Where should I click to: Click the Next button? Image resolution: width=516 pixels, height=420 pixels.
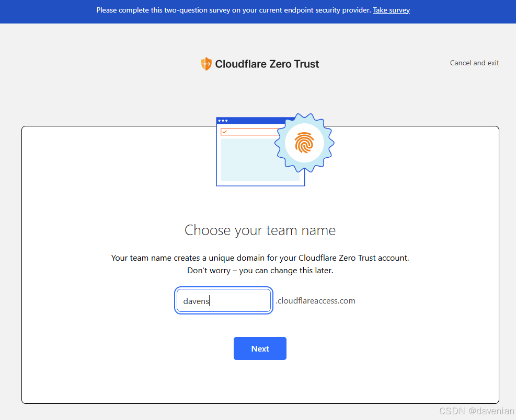(260, 348)
